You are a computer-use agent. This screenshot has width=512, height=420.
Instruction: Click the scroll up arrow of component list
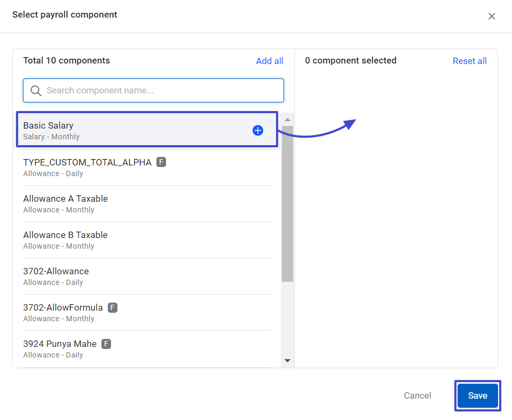click(287, 120)
